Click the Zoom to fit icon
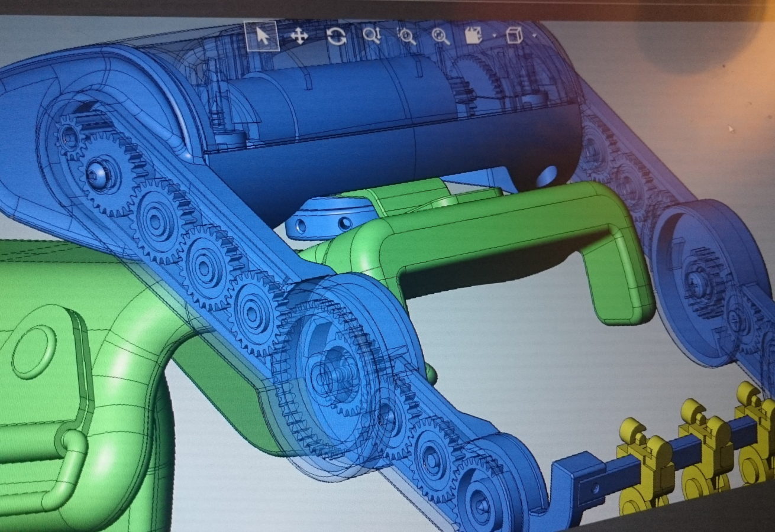The height and width of the screenshot is (532, 775). 440,37
